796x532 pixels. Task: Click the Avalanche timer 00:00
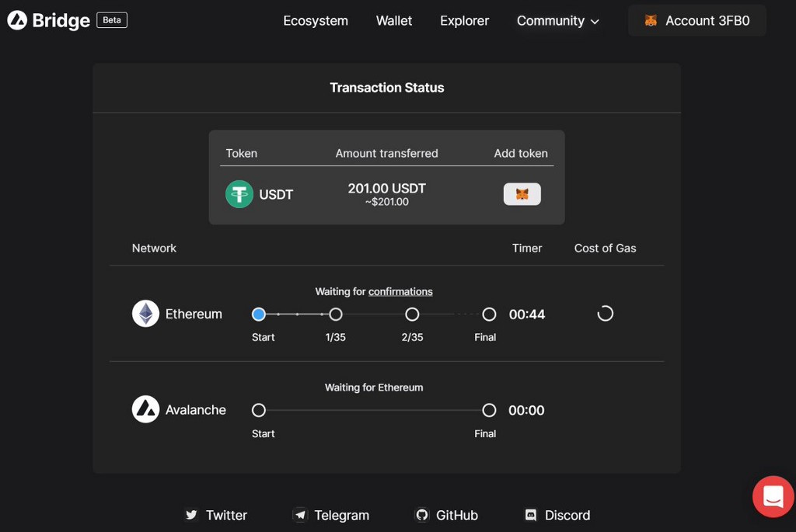(526, 410)
